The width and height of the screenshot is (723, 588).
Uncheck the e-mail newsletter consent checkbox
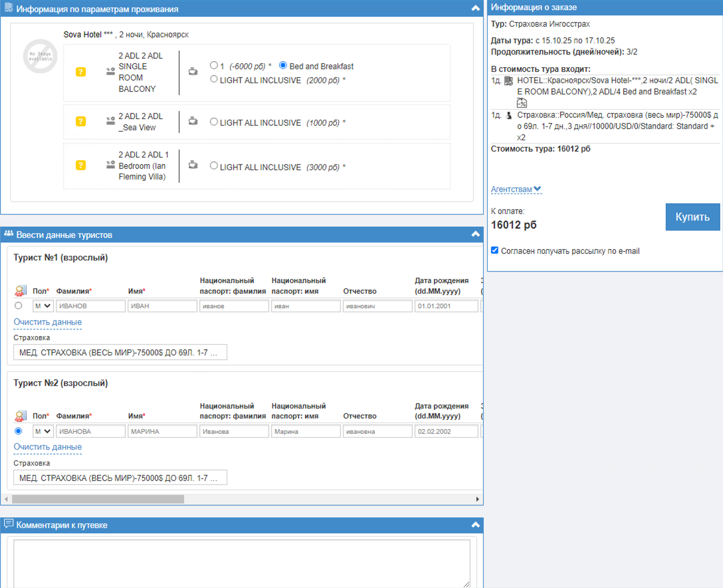[x=495, y=250]
